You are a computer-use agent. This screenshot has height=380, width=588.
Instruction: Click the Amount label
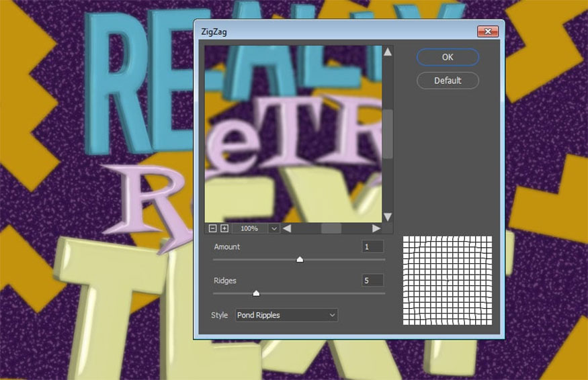click(x=227, y=246)
